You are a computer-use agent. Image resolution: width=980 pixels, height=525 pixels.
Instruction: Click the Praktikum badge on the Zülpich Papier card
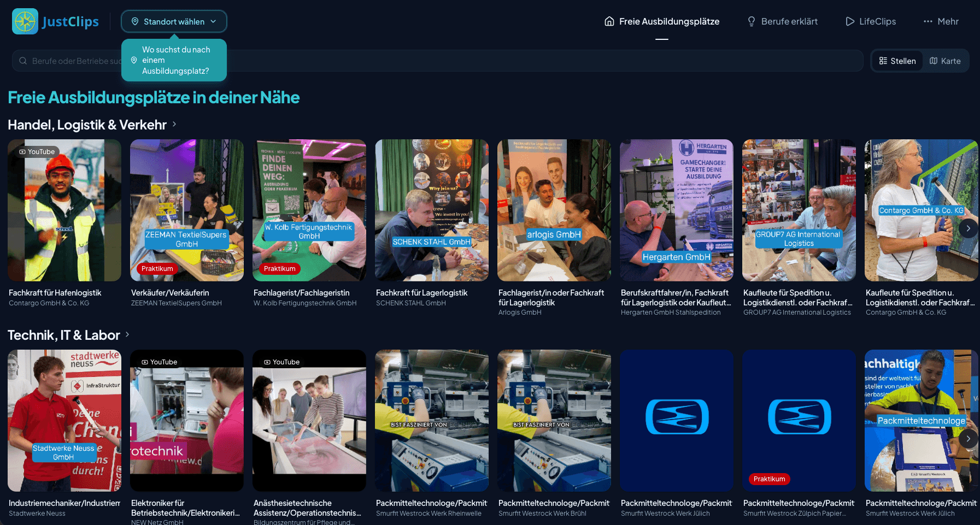click(x=769, y=479)
